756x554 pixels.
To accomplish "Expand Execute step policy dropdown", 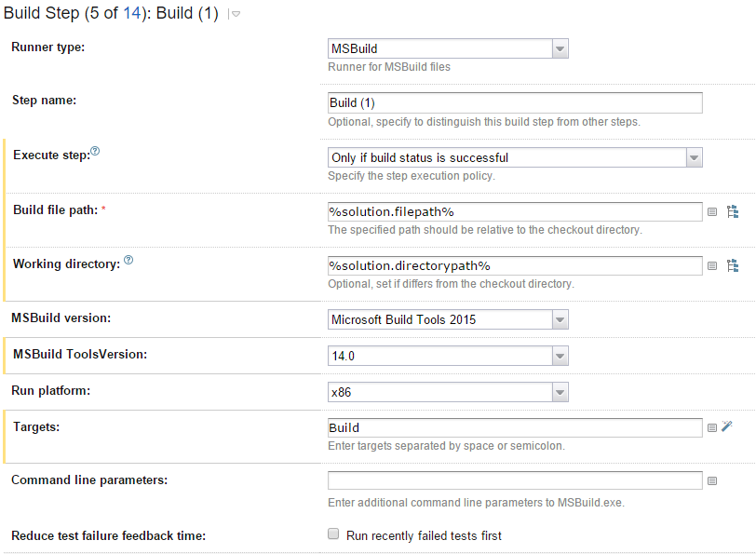I will pos(515,157).
